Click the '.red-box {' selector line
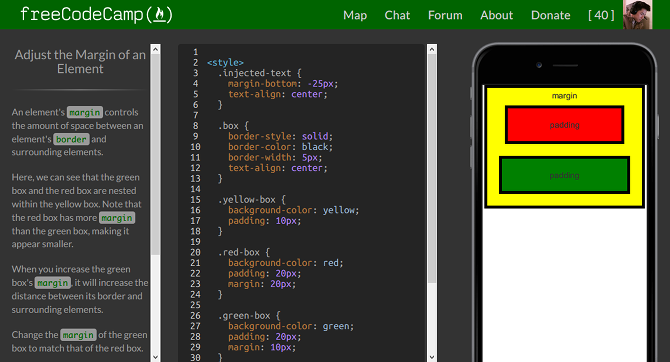The width and height of the screenshot is (670, 362). pos(244,253)
